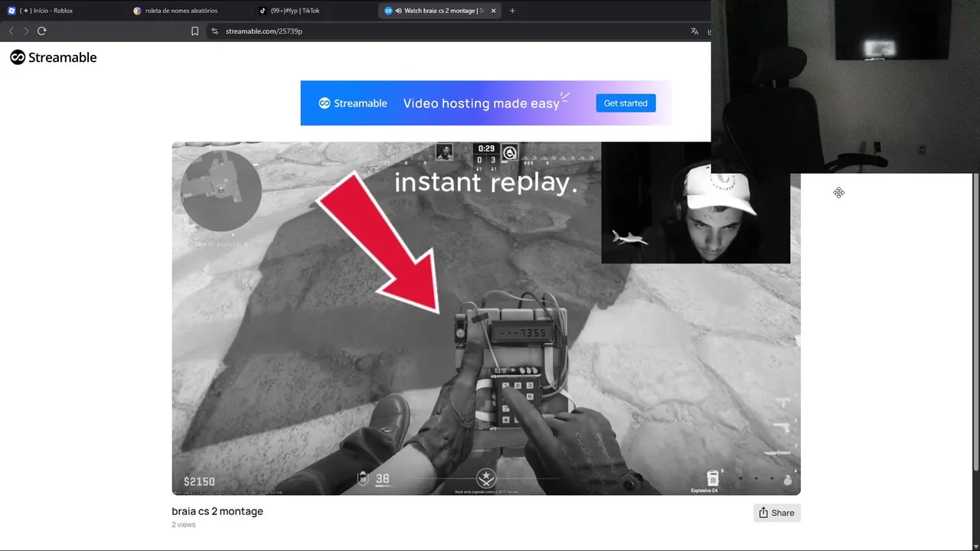This screenshot has width=980, height=551.
Task: Go back to the previous page
Action: (x=11, y=31)
